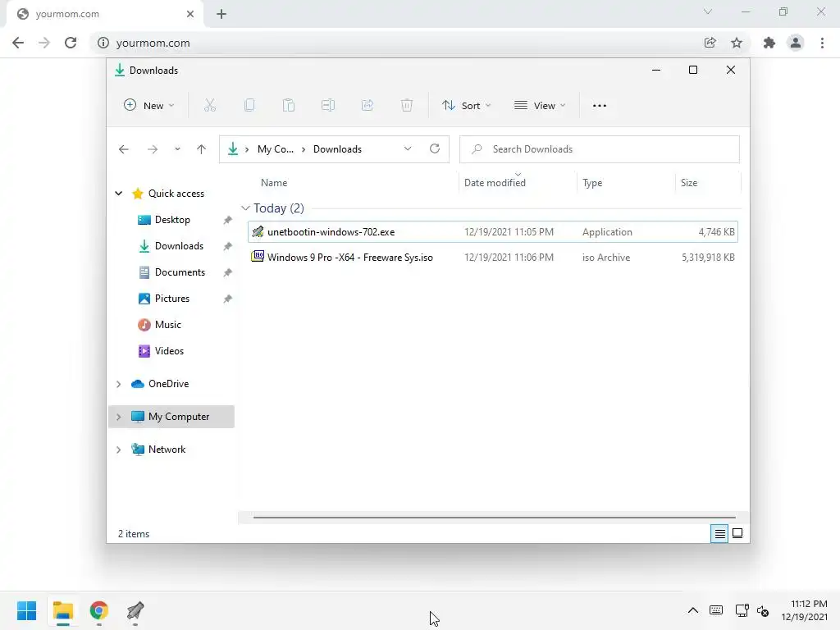Select Downloads in Quick access

coord(179,246)
